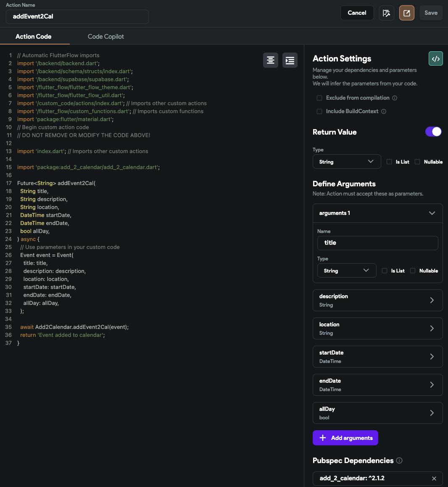Screen dimensions: 448x487
Task: Click the indent code icon
Action: (x=290, y=60)
